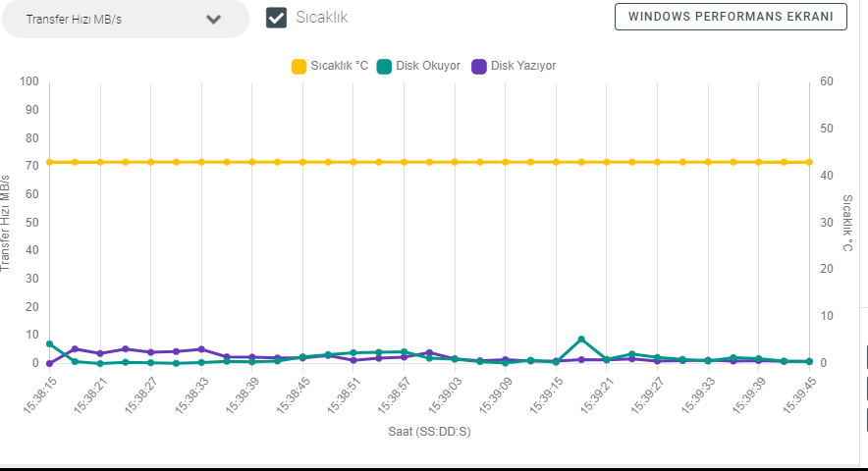Click the dropdown chevron arrow
This screenshot has width=868, height=471.
coord(214,20)
